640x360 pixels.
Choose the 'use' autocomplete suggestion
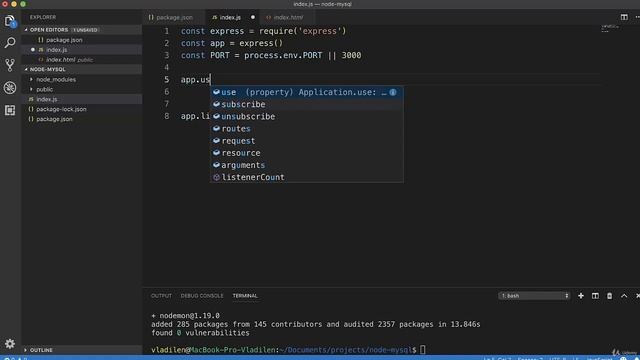click(307, 92)
